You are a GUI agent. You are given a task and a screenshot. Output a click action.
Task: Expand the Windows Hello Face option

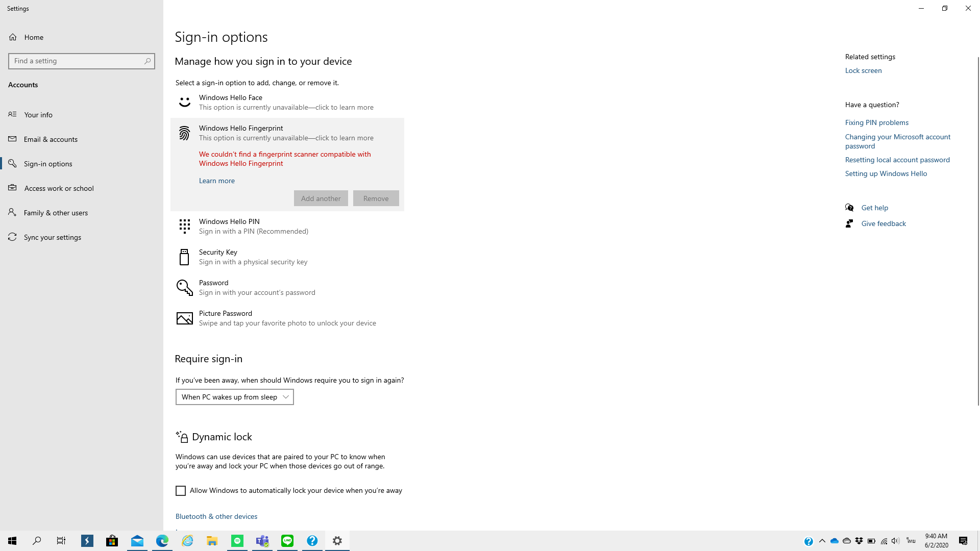coord(287,103)
